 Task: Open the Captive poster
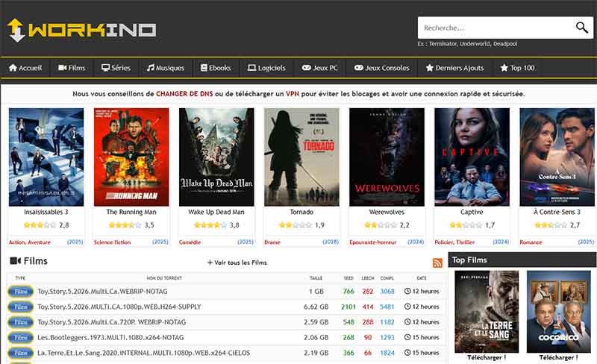[472, 157]
